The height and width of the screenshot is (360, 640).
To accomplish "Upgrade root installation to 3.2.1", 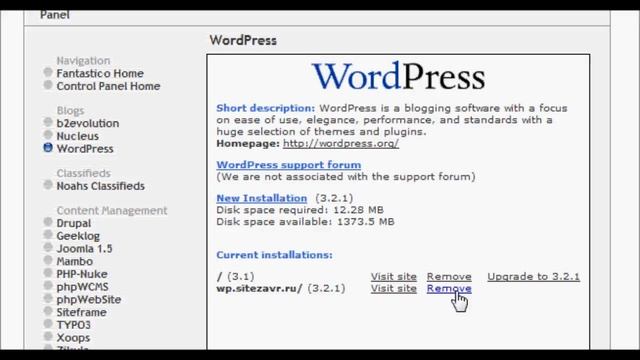I will (x=533, y=277).
